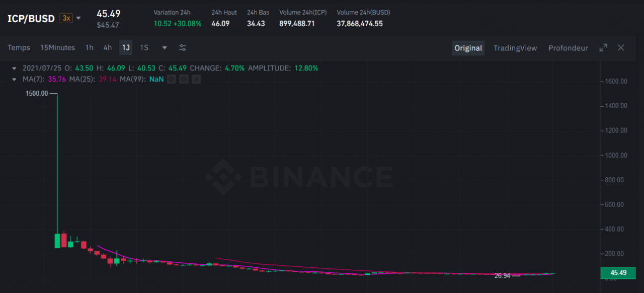
Task: Switch to the TradingView chart tab
Action: [515, 48]
